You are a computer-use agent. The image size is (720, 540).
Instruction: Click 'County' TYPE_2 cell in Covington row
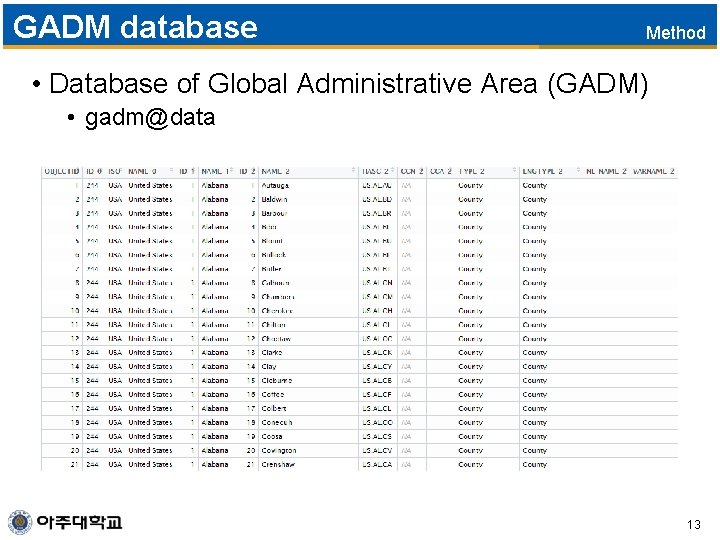[471, 450]
